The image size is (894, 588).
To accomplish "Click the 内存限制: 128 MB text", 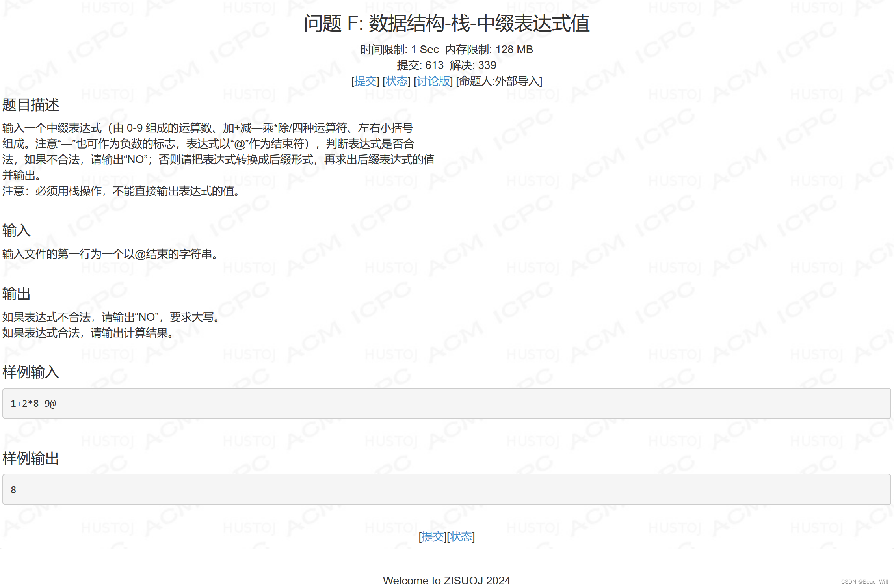I will click(x=489, y=50).
